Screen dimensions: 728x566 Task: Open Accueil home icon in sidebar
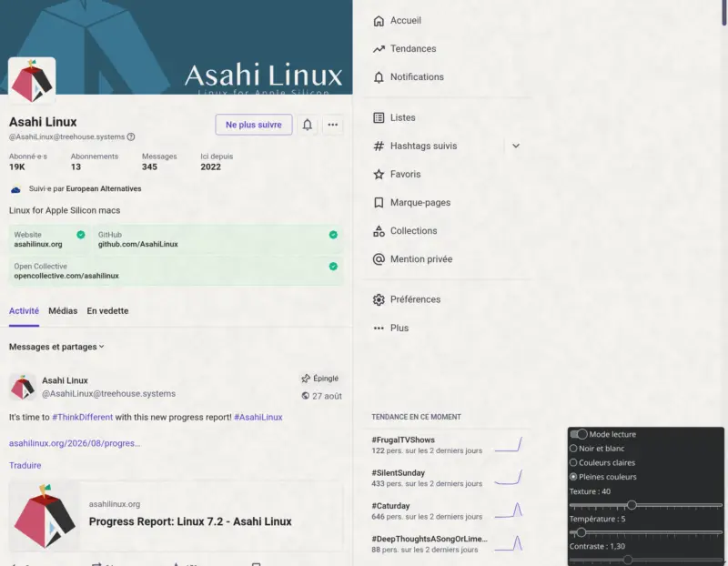379,20
